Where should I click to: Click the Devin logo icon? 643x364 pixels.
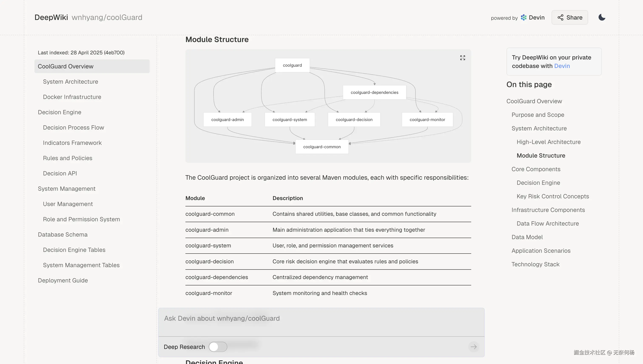click(524, 17)
